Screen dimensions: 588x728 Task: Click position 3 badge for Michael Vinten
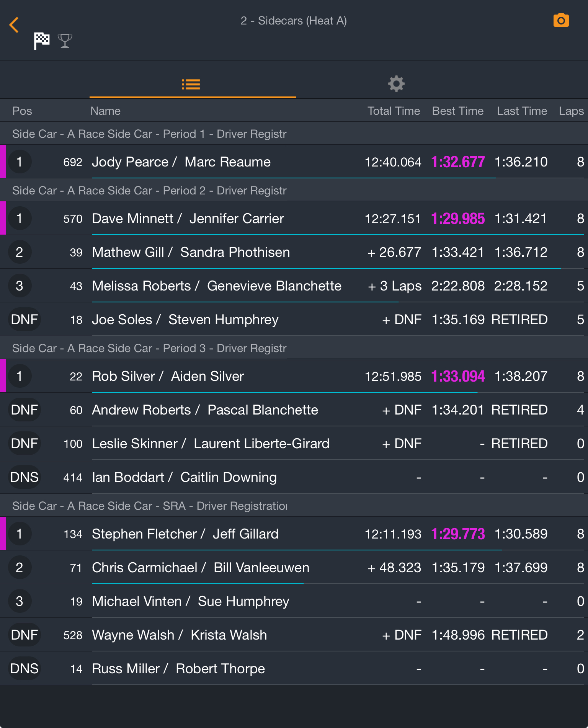(20, 601)
